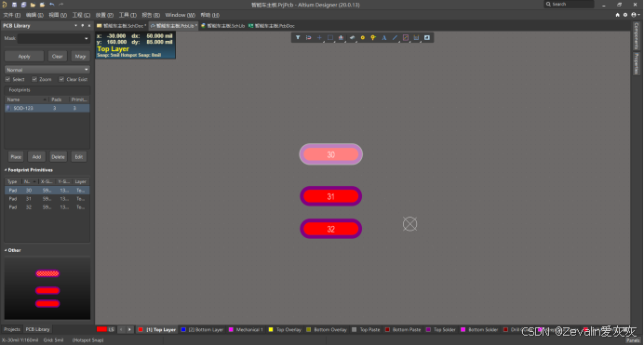Open the Normal mode dropdown
The height and width of the screenshot is (345, 644).
(47, 70)
